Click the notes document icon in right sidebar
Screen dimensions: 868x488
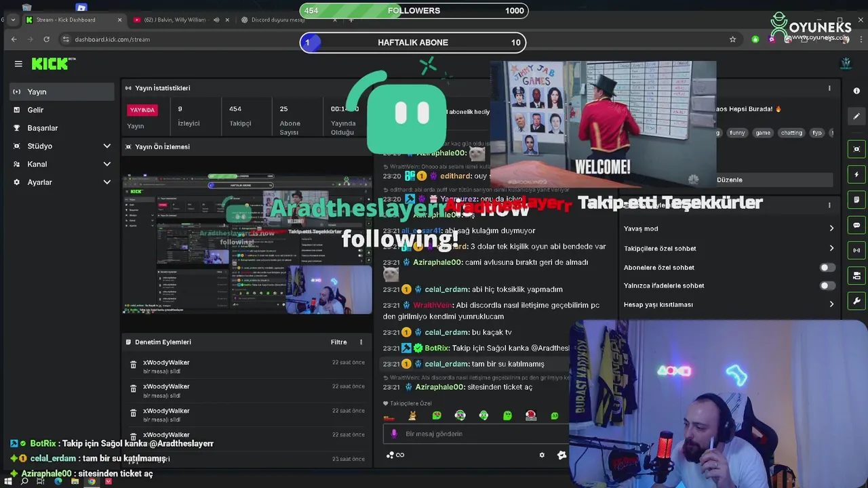[856, 200]
